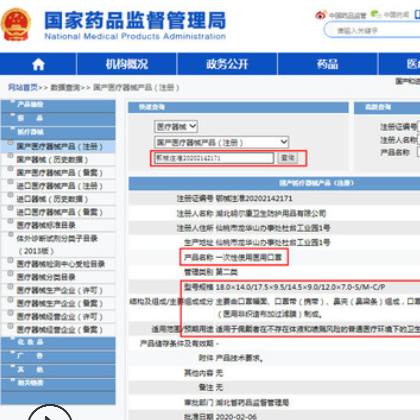420x420 pixels.
Task: Click the 适用范围/预期用途 row text
Action: (318, 329)
